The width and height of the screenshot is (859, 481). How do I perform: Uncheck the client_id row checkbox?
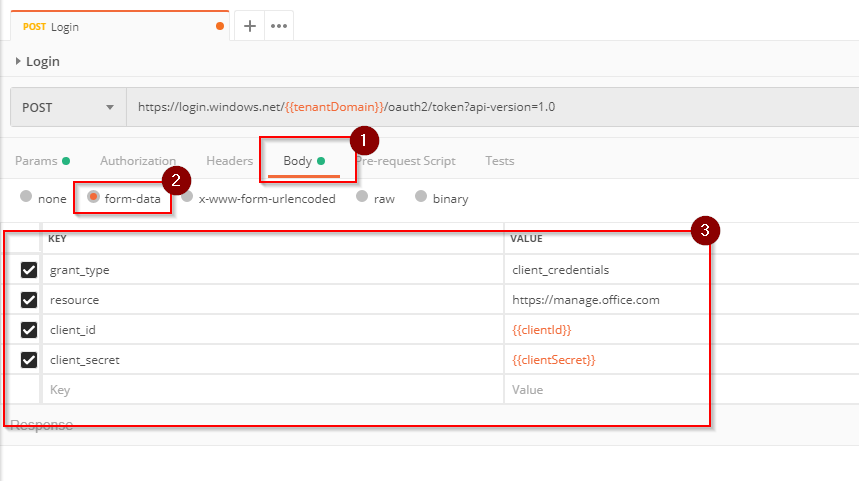point(29,330)
